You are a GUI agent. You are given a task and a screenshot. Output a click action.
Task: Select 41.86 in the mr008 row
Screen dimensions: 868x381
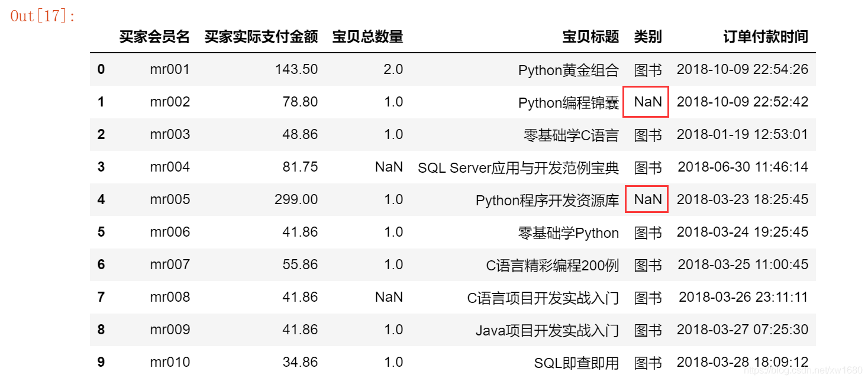300,297
